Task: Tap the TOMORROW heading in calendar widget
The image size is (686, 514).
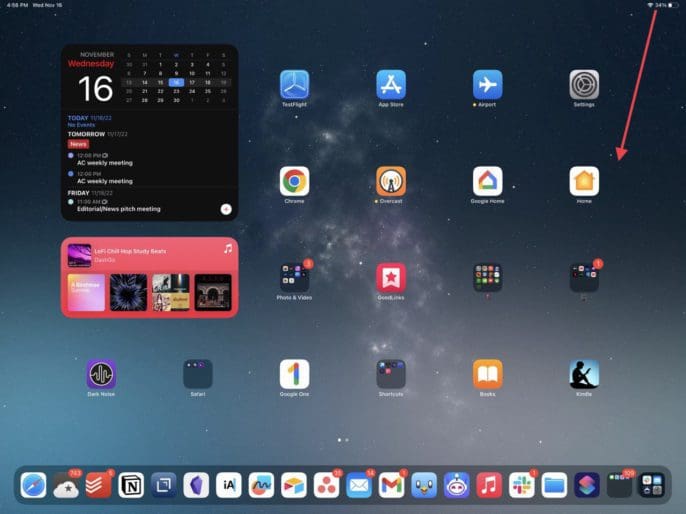Action: [86, 134]
